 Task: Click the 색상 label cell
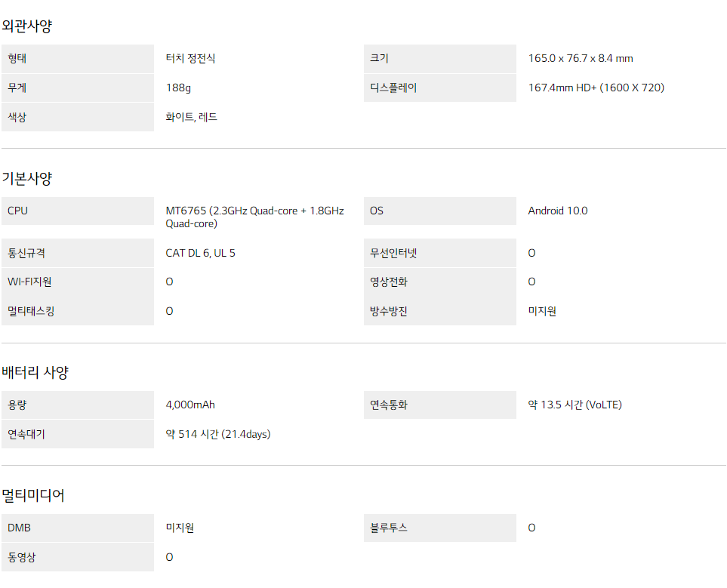pyautogui.click(x=78, y=117)
